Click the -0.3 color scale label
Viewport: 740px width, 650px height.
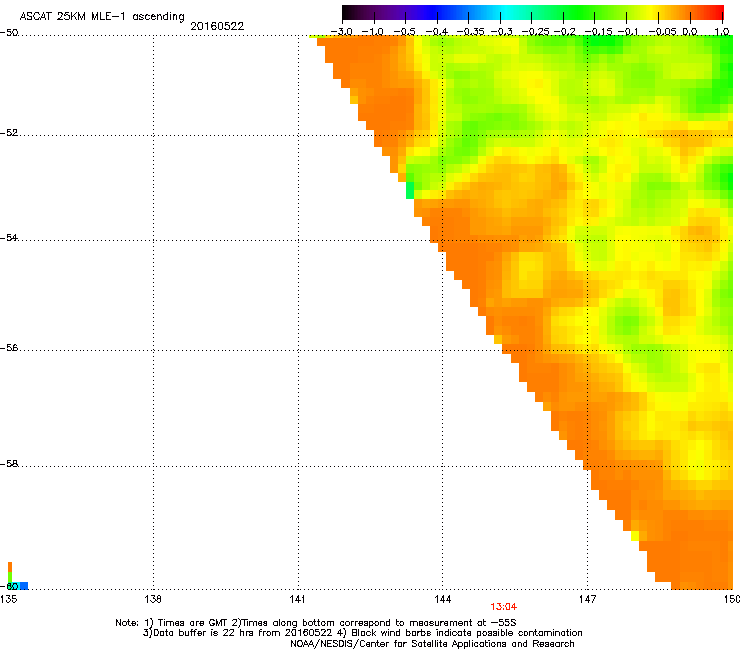click(x=502, y=32)
